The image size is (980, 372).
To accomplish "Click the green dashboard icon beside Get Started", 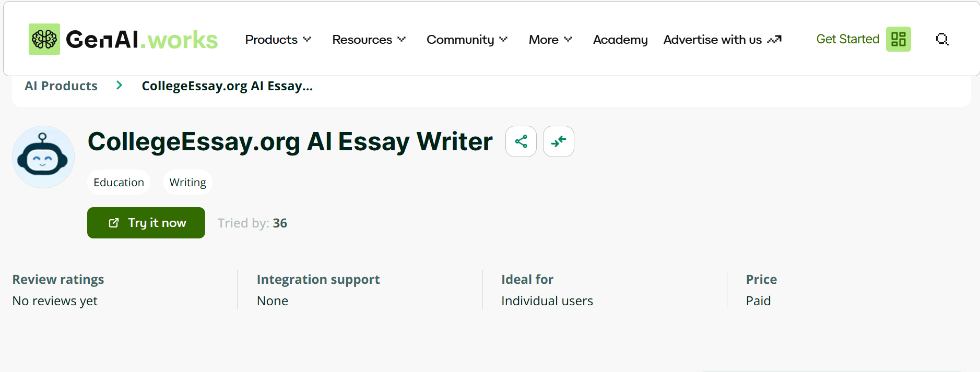I will (898, 39).
